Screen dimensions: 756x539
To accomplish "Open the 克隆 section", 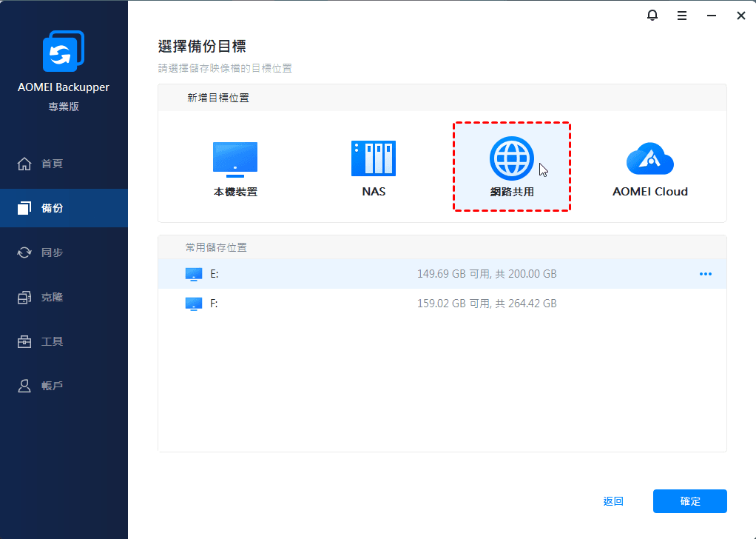I will click(x=64, y=297).
